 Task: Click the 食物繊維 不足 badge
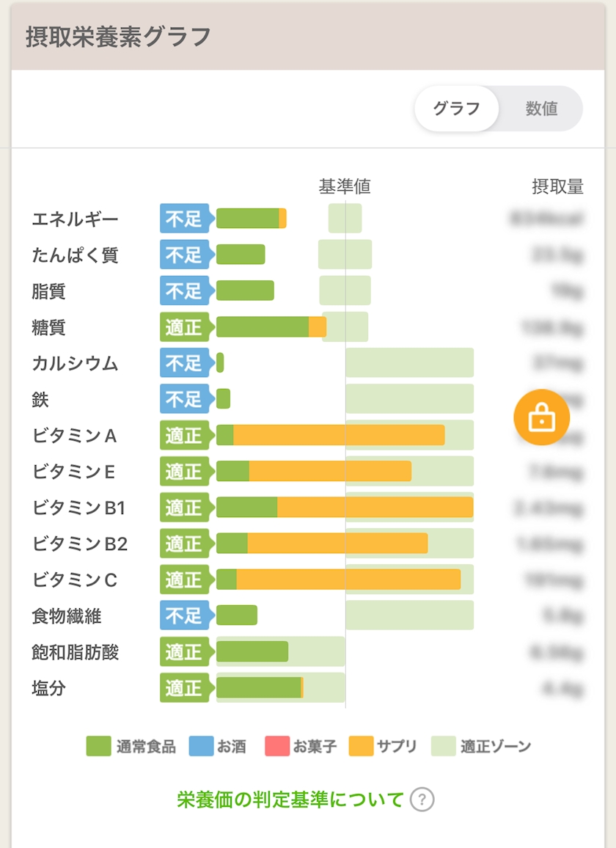[x=183, y=615]
